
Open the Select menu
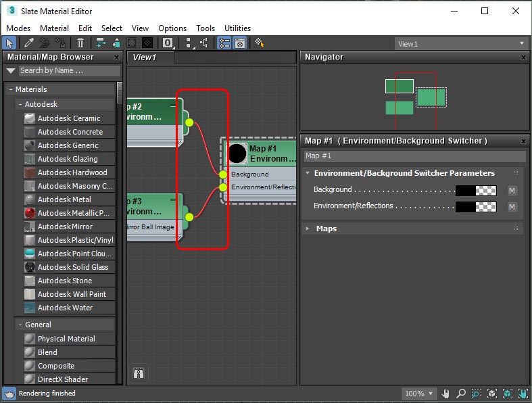click(x=112, y=28)
